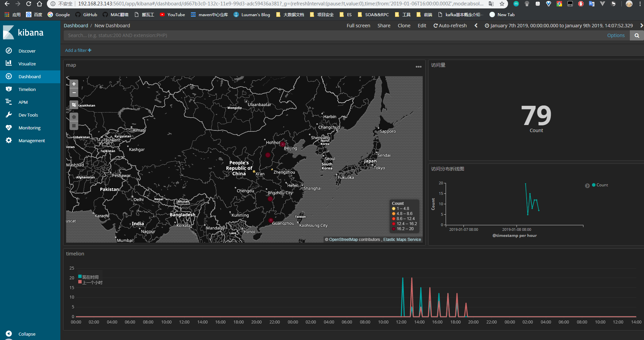The image size is (644, 340).
Task: Open Monitoring heart icon
Action: (9, 128)
